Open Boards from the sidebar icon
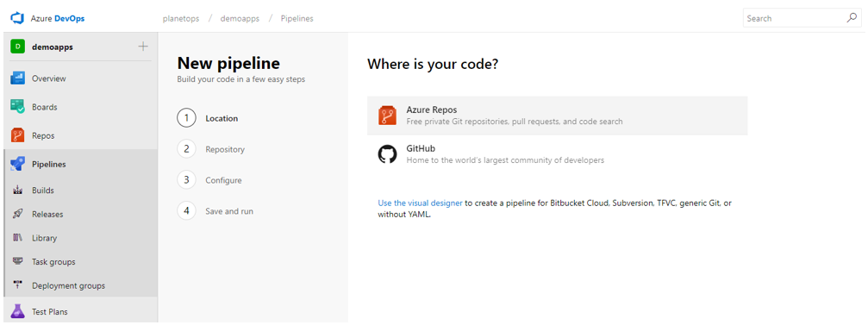 tap(18, 107)
